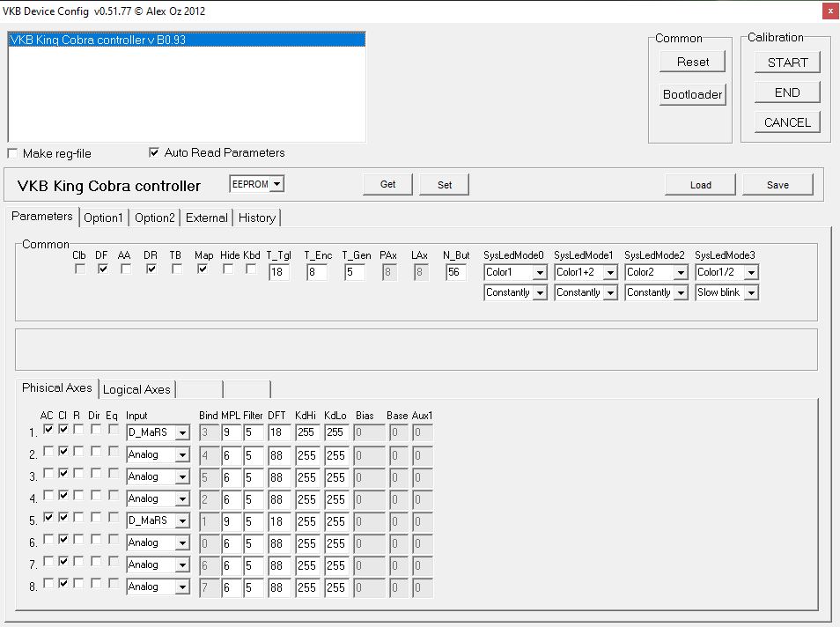Click the T_Enc input field
The width and height of the screenshot is (840, 627).
(x=317, y=272)
